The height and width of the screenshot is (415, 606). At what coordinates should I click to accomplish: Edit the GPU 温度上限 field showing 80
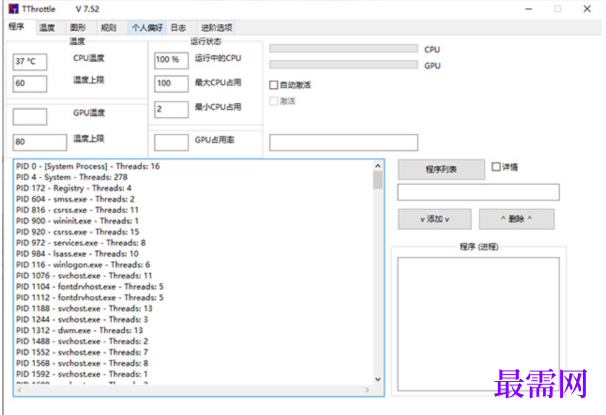point(39,142)
